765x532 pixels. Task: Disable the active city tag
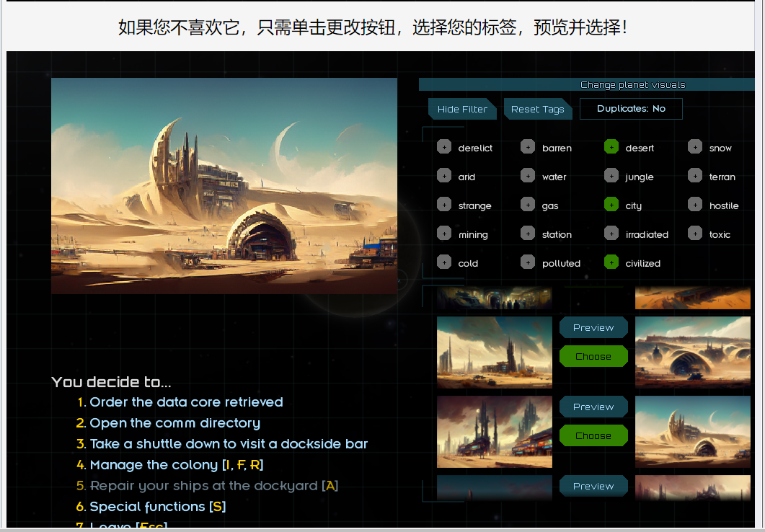pos(611,204)
